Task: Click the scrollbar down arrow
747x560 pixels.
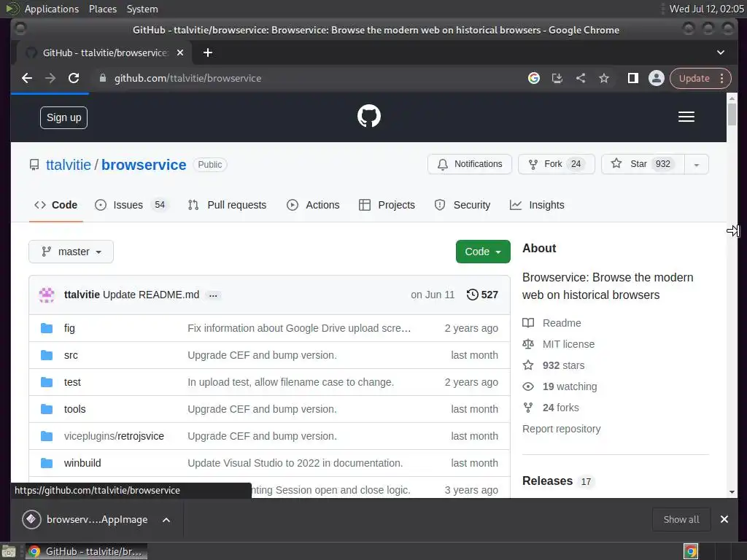Action: click(x=732, y=492)
